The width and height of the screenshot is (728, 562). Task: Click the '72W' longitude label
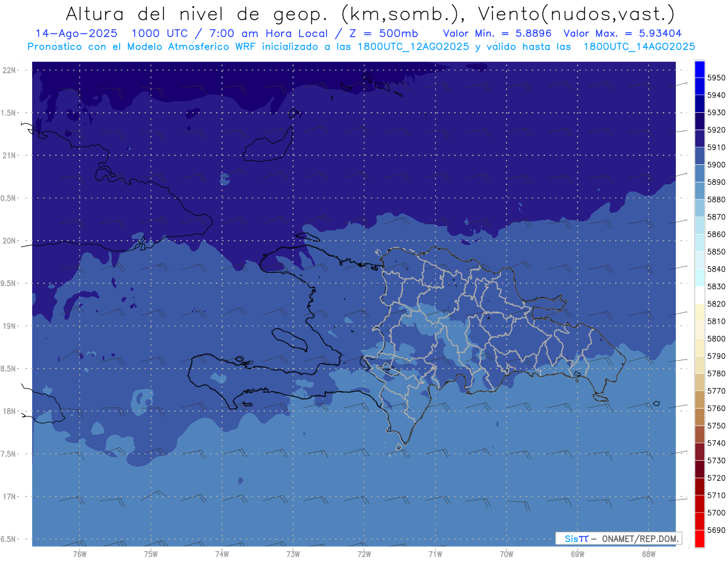[364, 554]
